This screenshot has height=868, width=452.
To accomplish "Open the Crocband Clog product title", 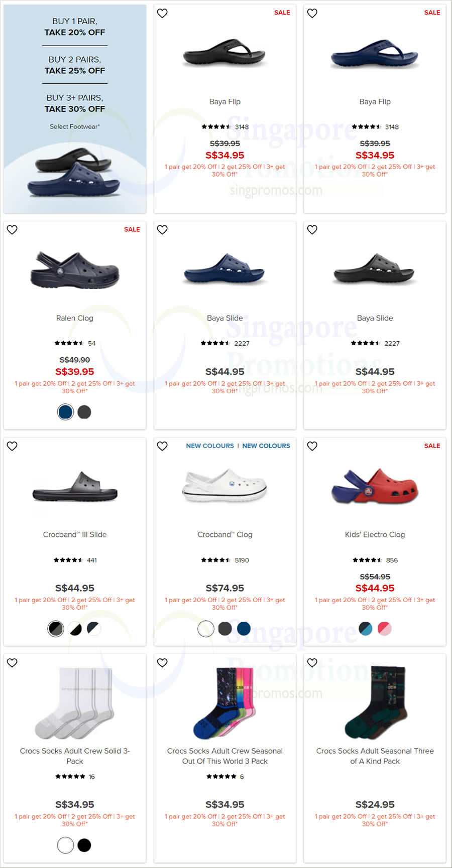I will click(x=225, y=534).
